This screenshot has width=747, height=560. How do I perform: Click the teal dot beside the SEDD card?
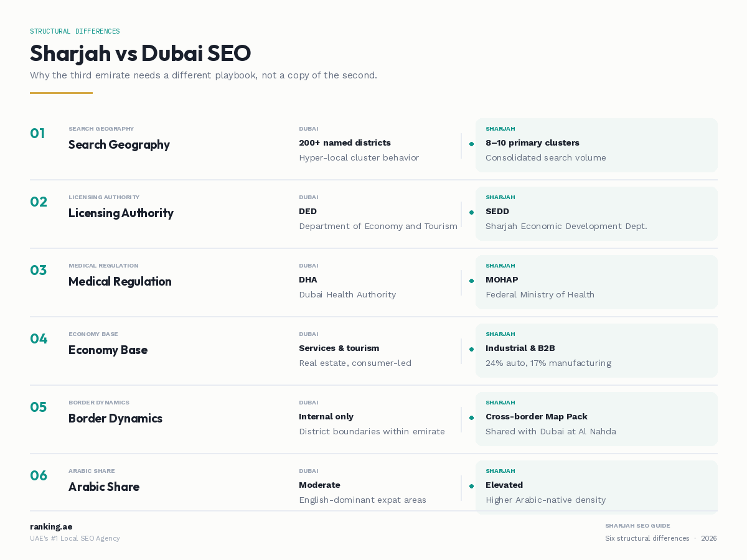(x=471, y=213)
